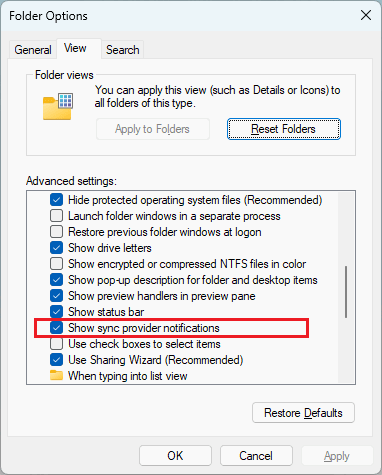The height and width of the screenshot is (475, 382).
Task: Check Launch folder windows in a separate process
Action: point(56,216)
